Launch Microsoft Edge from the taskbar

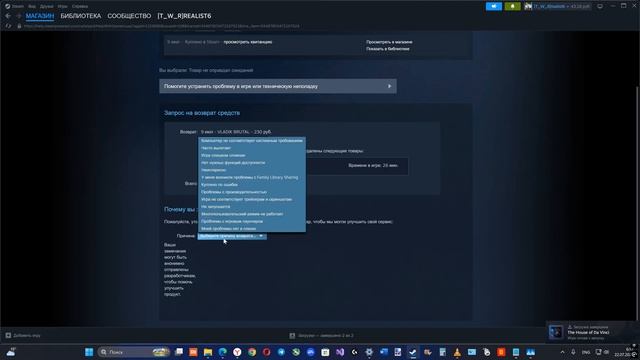(222, 352)
